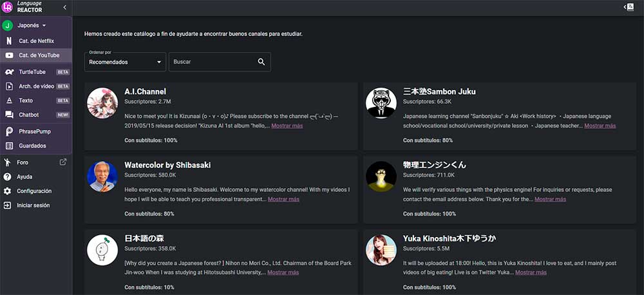The image size is (644, 295).
Task: Click Yuka Kinoshita avatar thumbnail
Action: pos(381,250)
